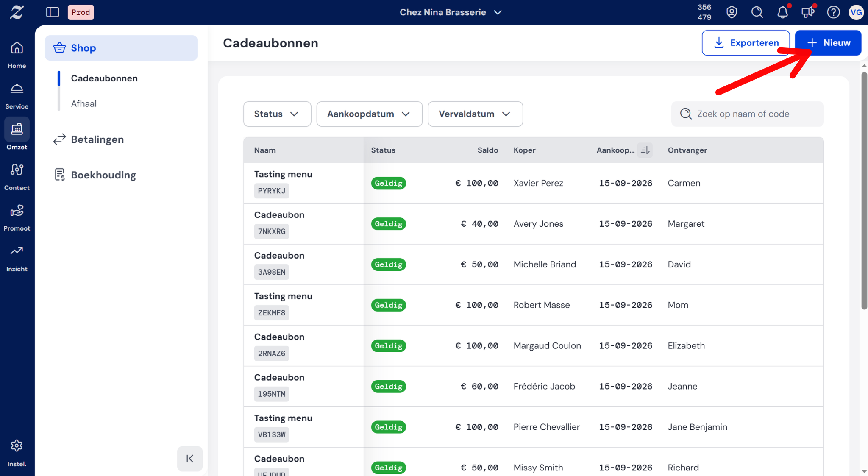Click the help question mark icon
868x476 pixels.
(x=833, y=12)
